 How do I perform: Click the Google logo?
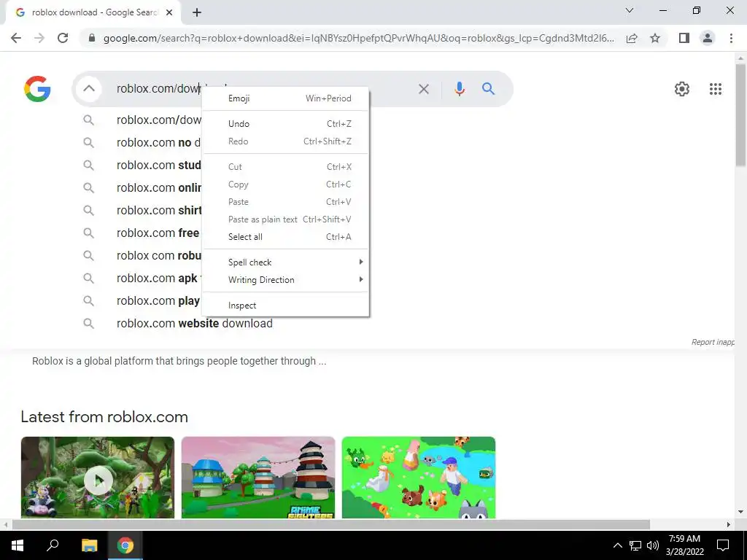[37, 89]
